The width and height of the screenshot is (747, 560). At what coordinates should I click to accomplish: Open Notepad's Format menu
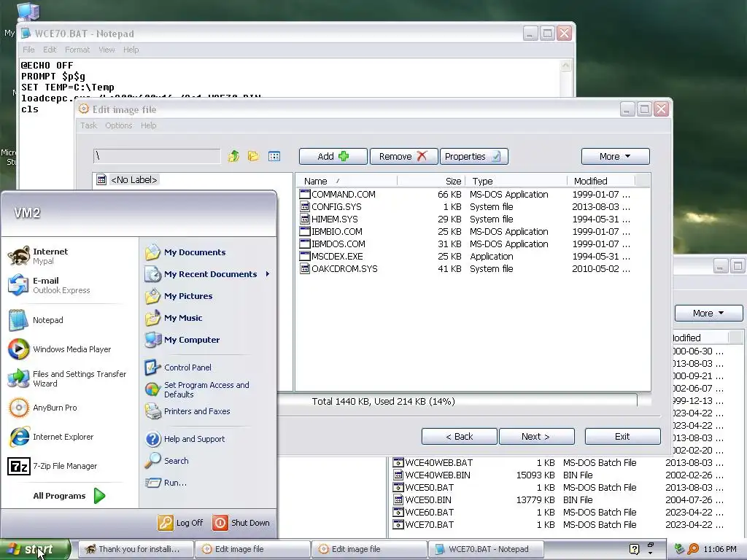pyautogui.click(x=77, y=50)
